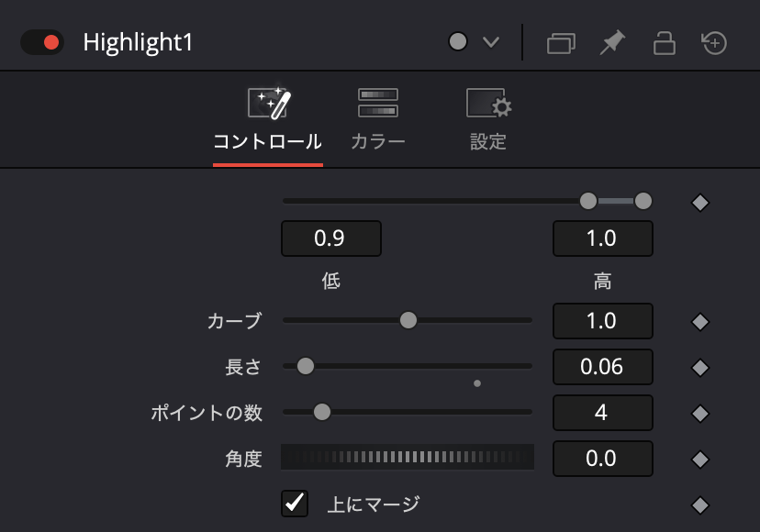The width and height of the screenshot is (760, 532).
Task: Click the gray version color circle
Action: 456,41
